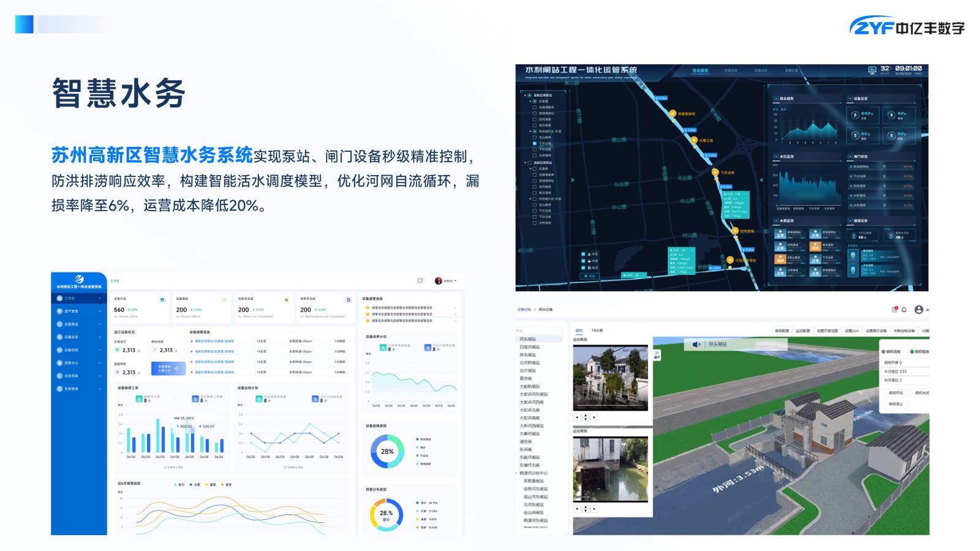This screenshot has width=980, height=551.
Task: Click the orange 长塘江闸 marker on the map
Action: click(x=695, y=140)
